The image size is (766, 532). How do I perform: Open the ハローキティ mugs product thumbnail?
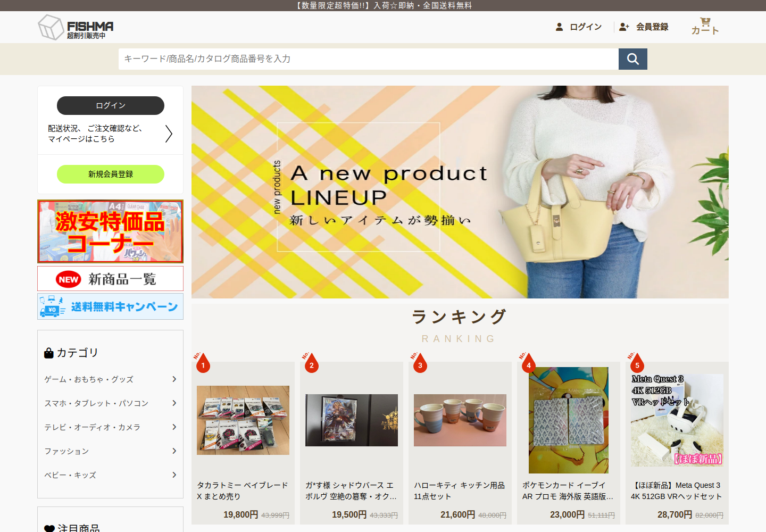click(460, 420)
